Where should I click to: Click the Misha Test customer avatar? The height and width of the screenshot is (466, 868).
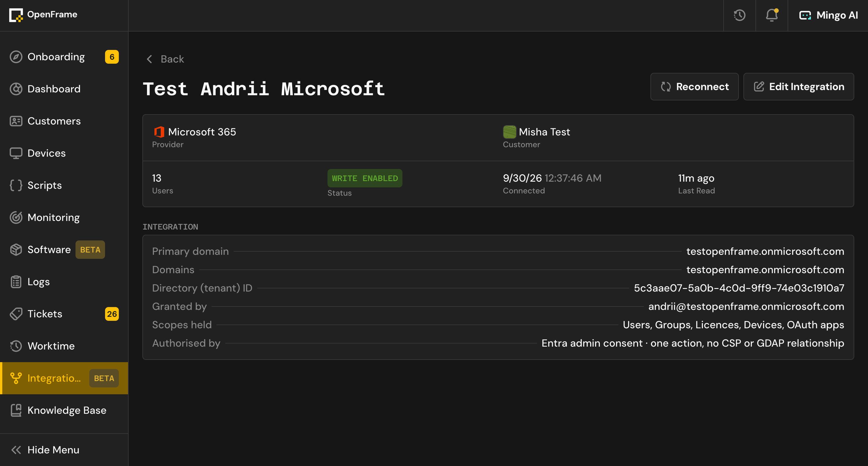point(509,132)
